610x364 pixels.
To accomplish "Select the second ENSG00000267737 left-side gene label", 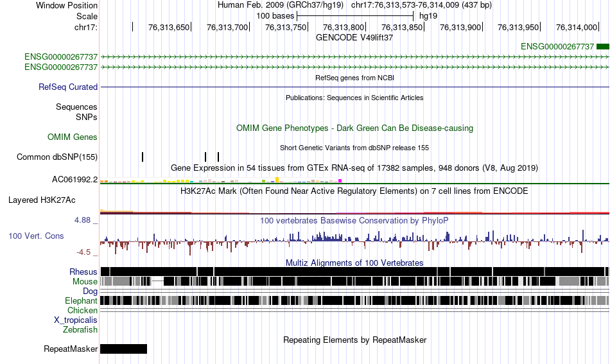I will (x=61, y=67).
